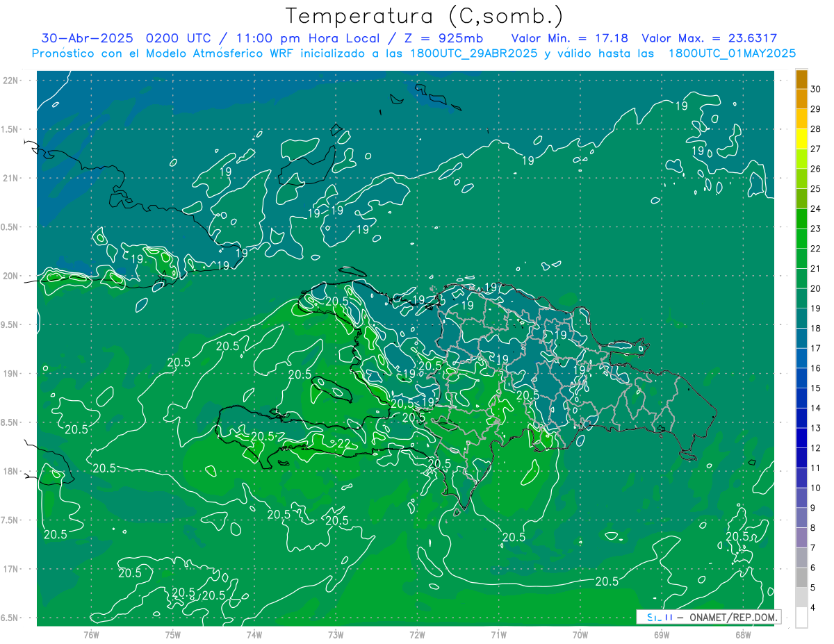Click '11:00 pm Hora Local' text
834x644 pixels.
(x=306, y=38)
